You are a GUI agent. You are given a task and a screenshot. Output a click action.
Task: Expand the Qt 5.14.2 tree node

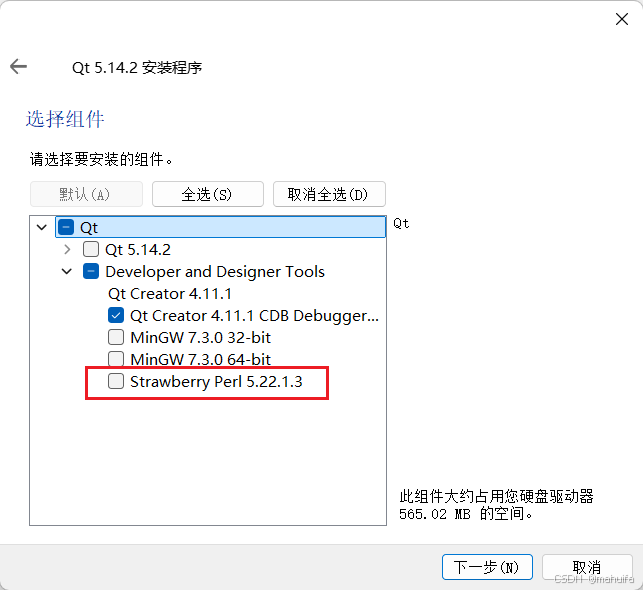(x=67, y=249)
